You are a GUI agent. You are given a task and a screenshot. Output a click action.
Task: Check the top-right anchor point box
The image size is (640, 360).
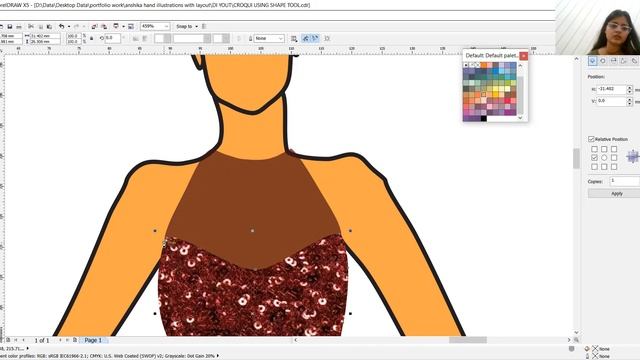614,149
